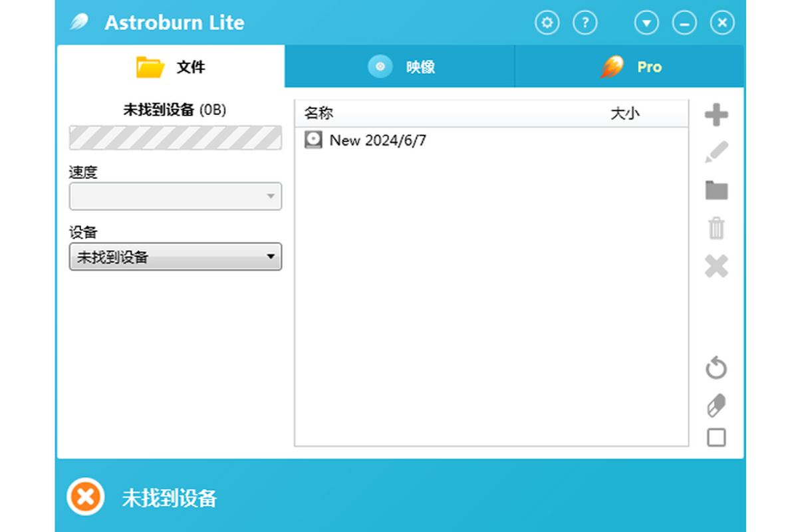Click the 未找到设备 (0B) capacity label

175,110
